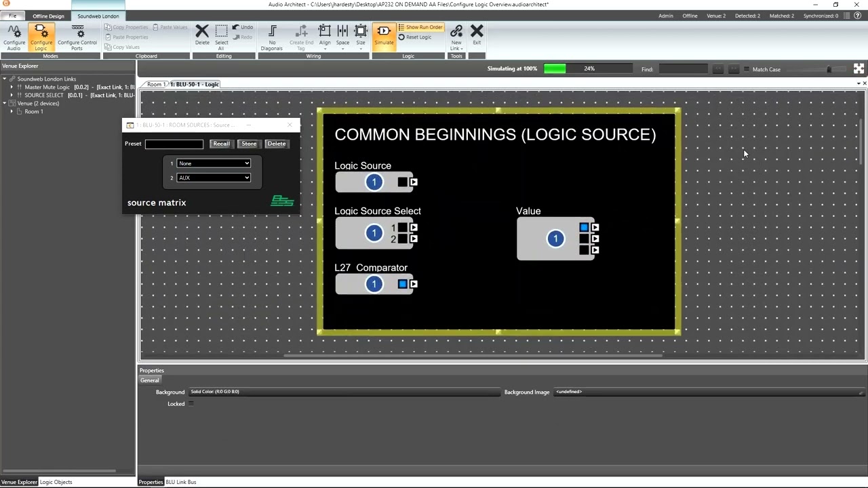The width and height of the screenshot is (868, 488).
Task: Toggle the Logic Source state square
Action: click(403, 182)
